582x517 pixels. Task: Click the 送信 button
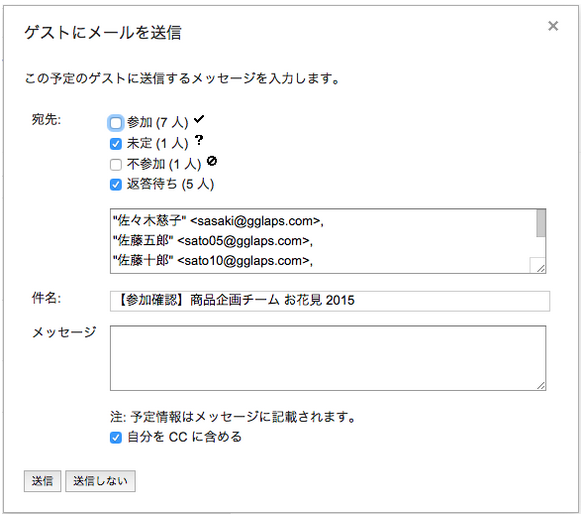42,481
